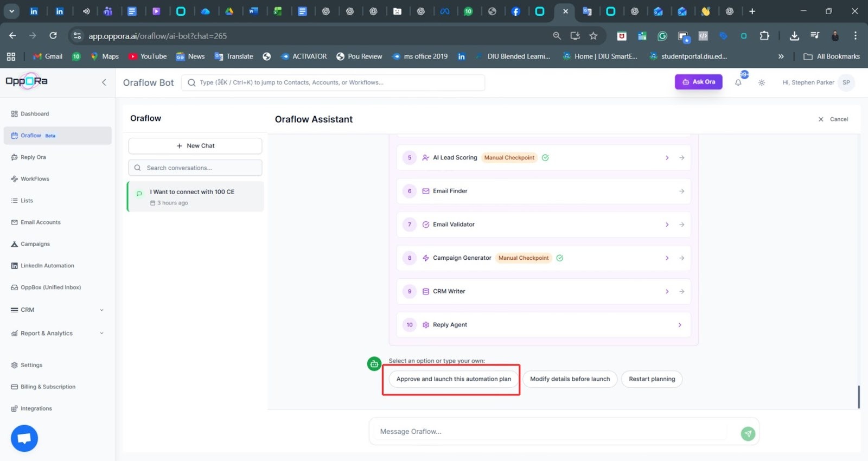The image size is (868, 461).
Task: Open OppBox Unified Inbox
Action: [50, 287]
